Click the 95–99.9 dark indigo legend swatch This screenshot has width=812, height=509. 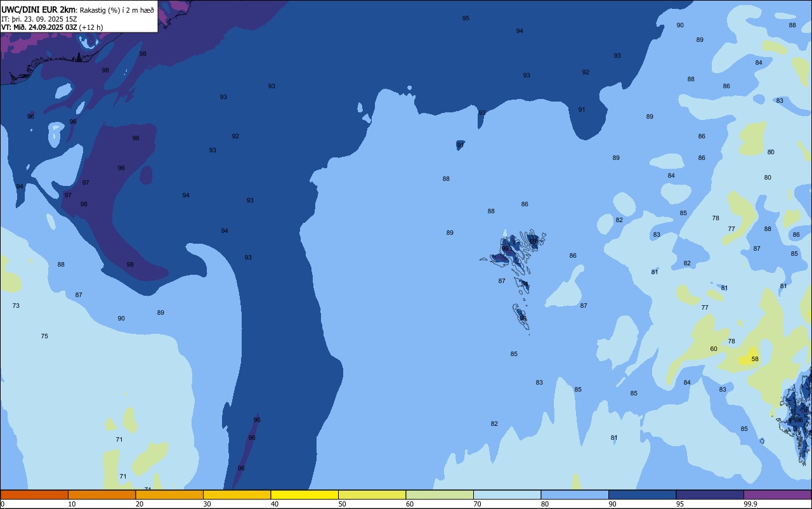(x=710, y=494)
